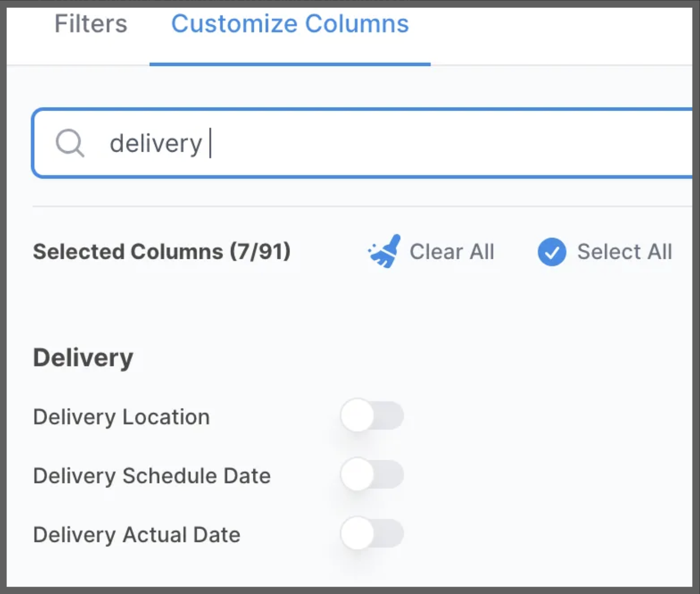Click the Clear All text link
Viewport: 700px width, 594px height.
point(452,252)
